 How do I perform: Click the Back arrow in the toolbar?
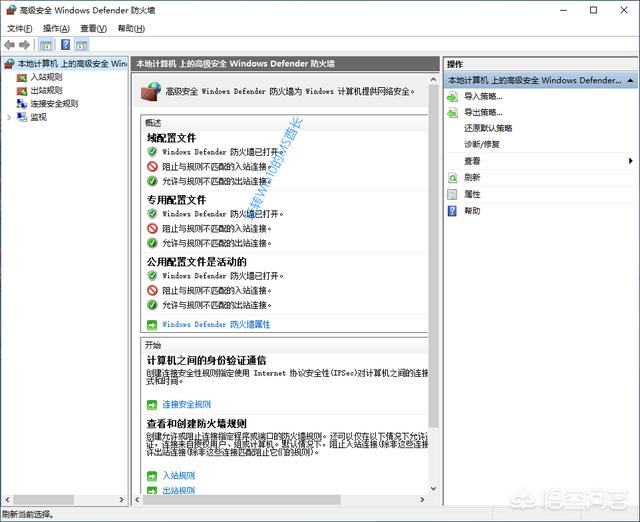tap(10, 45)
